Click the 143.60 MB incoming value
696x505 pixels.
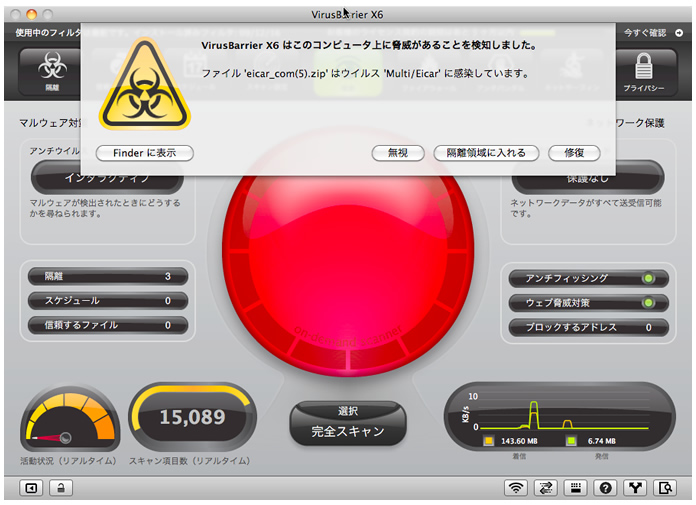[519, 441]
